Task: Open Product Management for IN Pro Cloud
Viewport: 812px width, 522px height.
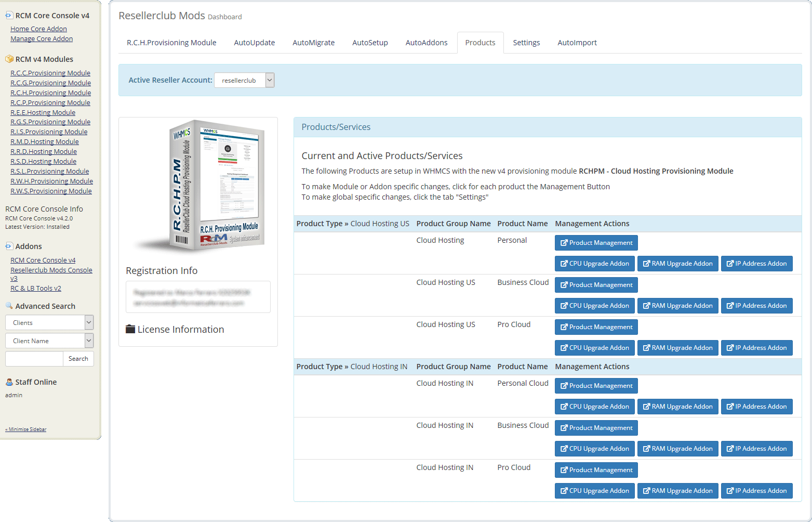Action: point(596,470)
